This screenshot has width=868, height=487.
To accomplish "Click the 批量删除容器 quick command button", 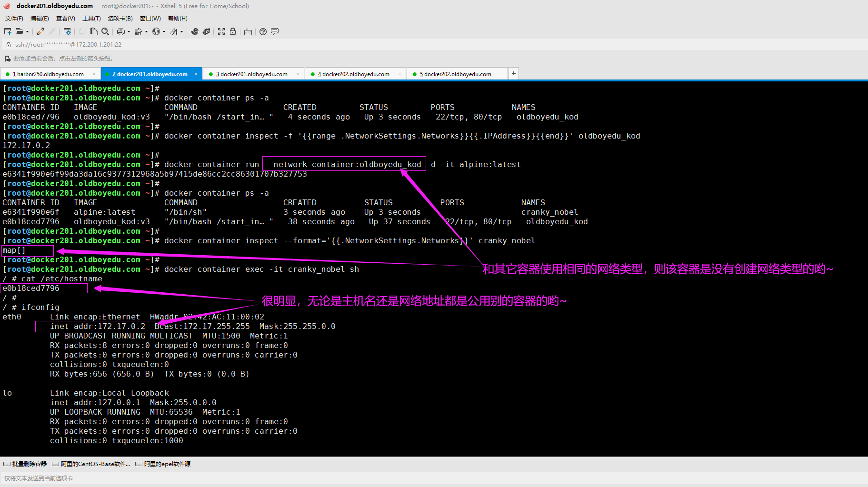I will 25,464.
